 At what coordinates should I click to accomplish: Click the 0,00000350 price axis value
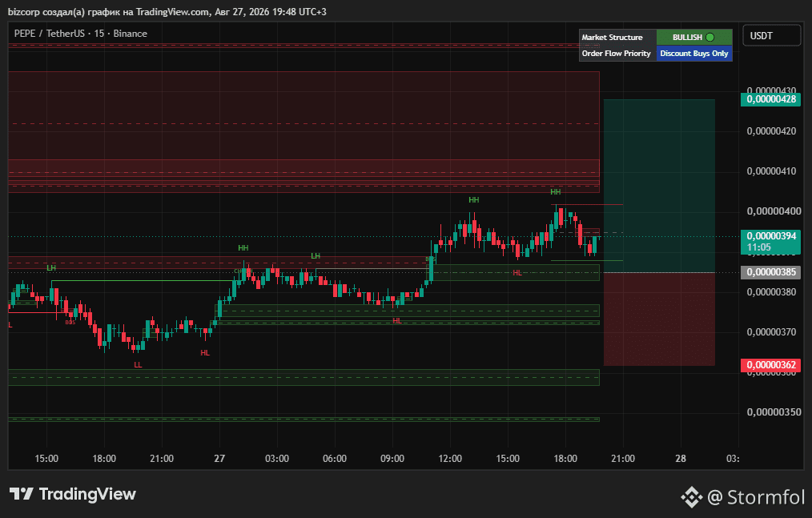(774, 412)
